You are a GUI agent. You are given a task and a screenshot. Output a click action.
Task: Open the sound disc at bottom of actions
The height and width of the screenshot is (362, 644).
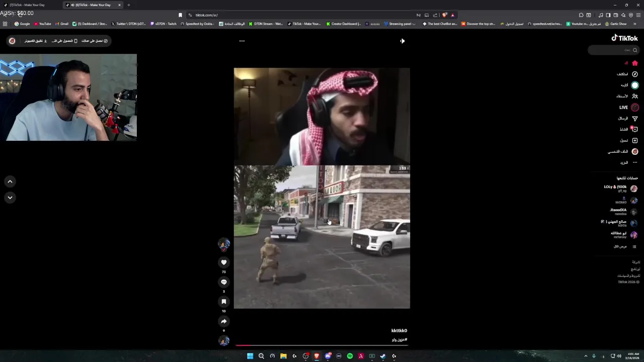coord(224,341)
